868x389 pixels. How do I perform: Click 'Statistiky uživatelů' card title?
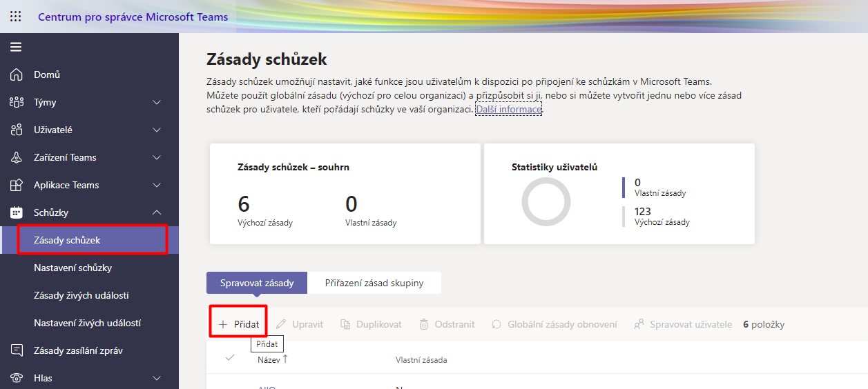pyautogui.click(x=554, y=167)
